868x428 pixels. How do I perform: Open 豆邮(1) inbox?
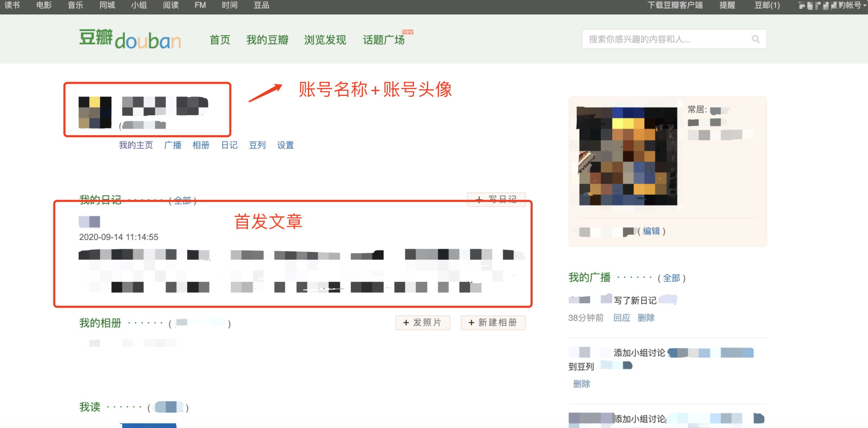coord(767,5)
